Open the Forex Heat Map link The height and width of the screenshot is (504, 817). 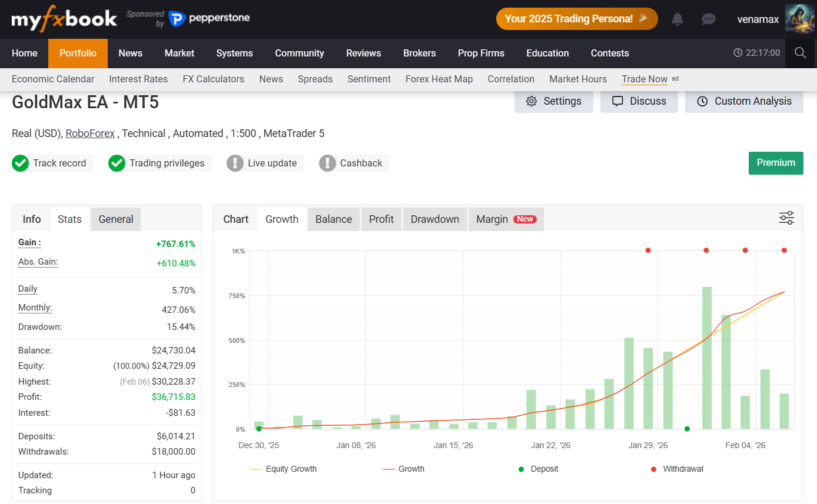(439, 79)
